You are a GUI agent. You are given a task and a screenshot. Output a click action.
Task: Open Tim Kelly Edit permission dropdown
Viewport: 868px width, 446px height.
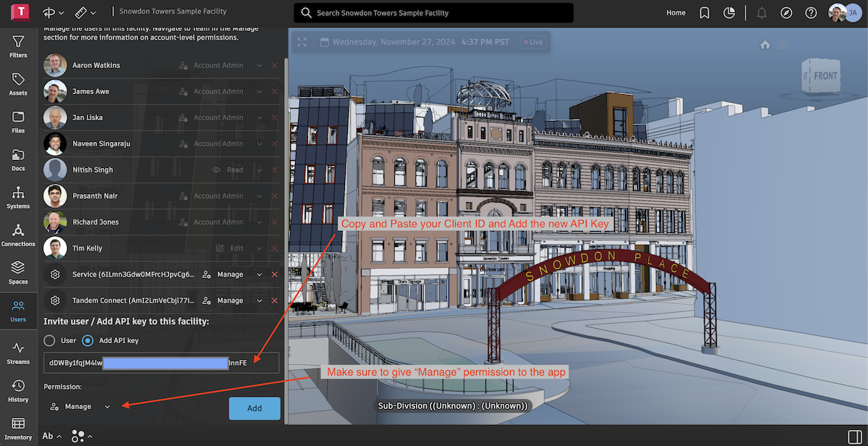pos(259,248)
